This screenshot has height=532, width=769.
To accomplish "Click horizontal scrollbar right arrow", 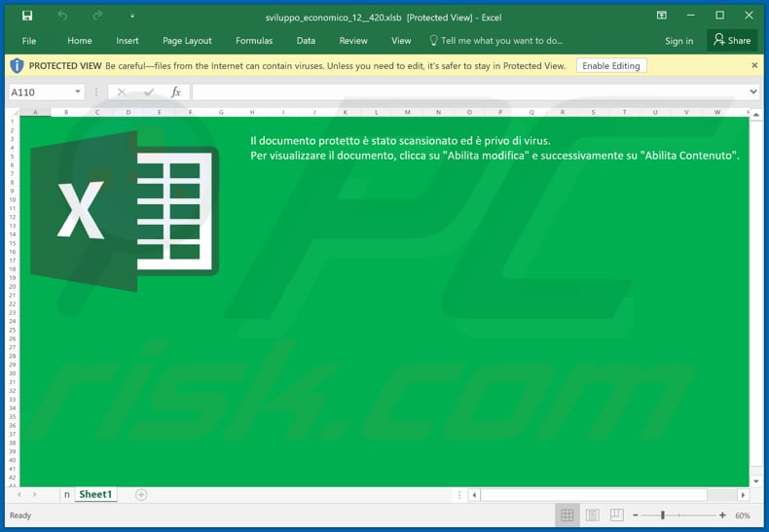I will point(743,495).
